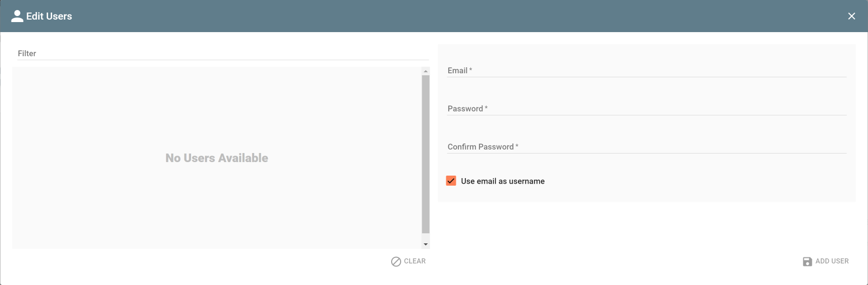Image resolution: width=868 pixels, height=285 pixels.
Task: Click the scroll-down arrow of user list
Action: (426, 244)
